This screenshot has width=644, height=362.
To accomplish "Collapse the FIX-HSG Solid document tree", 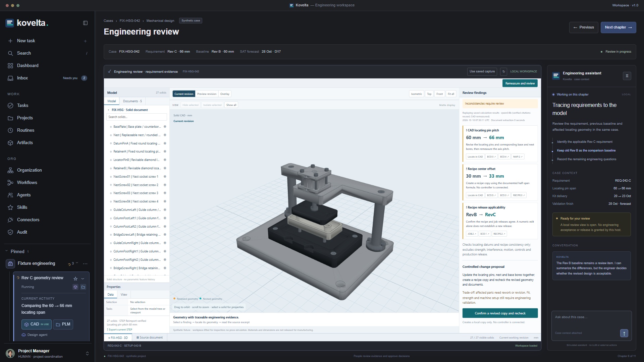I will (x=108, y=110).
